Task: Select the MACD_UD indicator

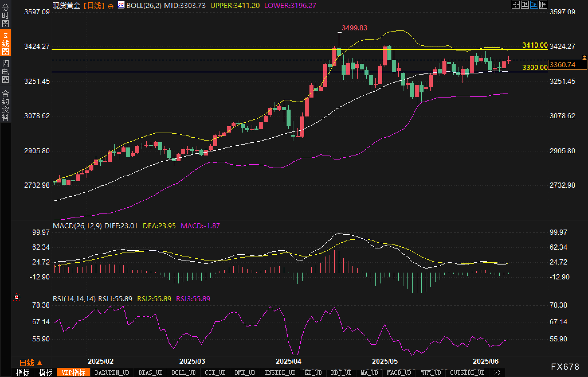Action: coord(399,372)
